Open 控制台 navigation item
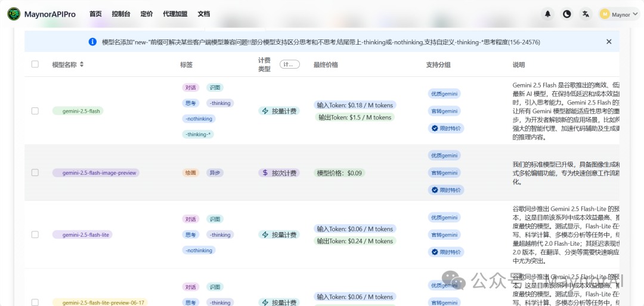The image size is (644, 306). coord(121,14)
